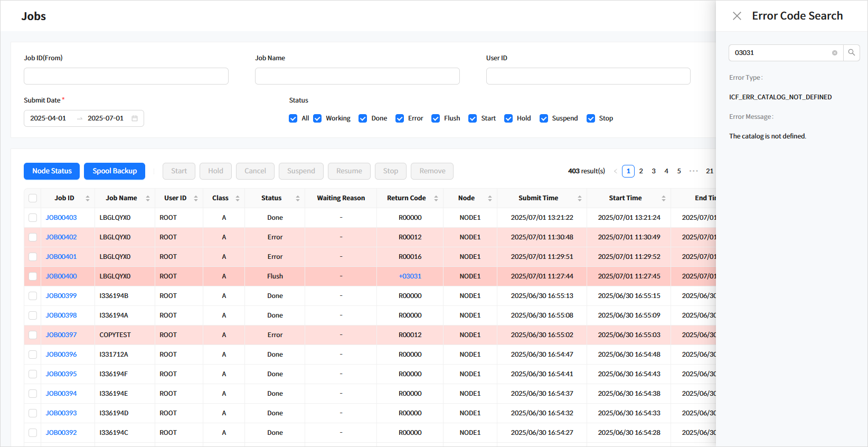Sort by Job Name column arrows
The image size is (868, 447).
(x=148, y=198)
